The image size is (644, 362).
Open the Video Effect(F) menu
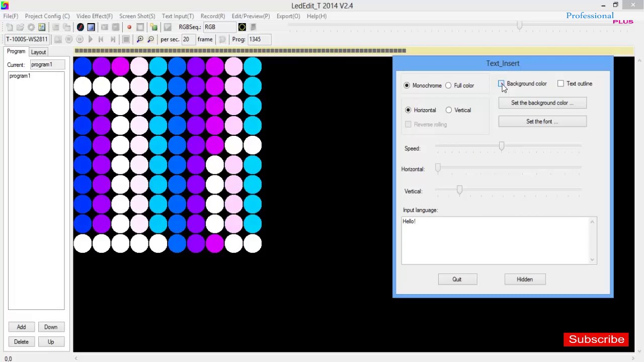click(95, 16)
